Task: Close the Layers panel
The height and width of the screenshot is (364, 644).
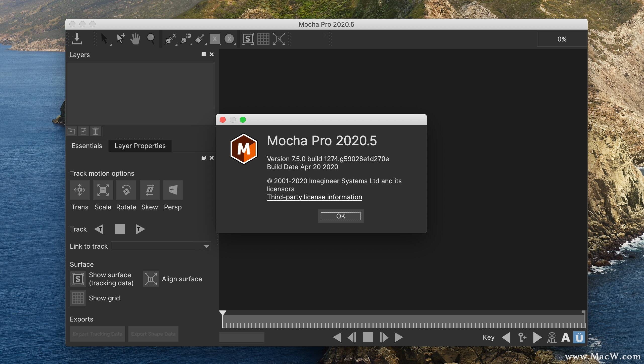Action: pos(212,54)
